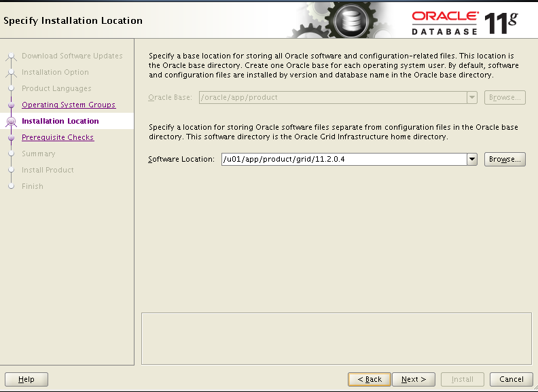Screen dimensions: 538x392
Task: Click the Prerequisite Checks step bullet icon
Action: click(12, 137)
